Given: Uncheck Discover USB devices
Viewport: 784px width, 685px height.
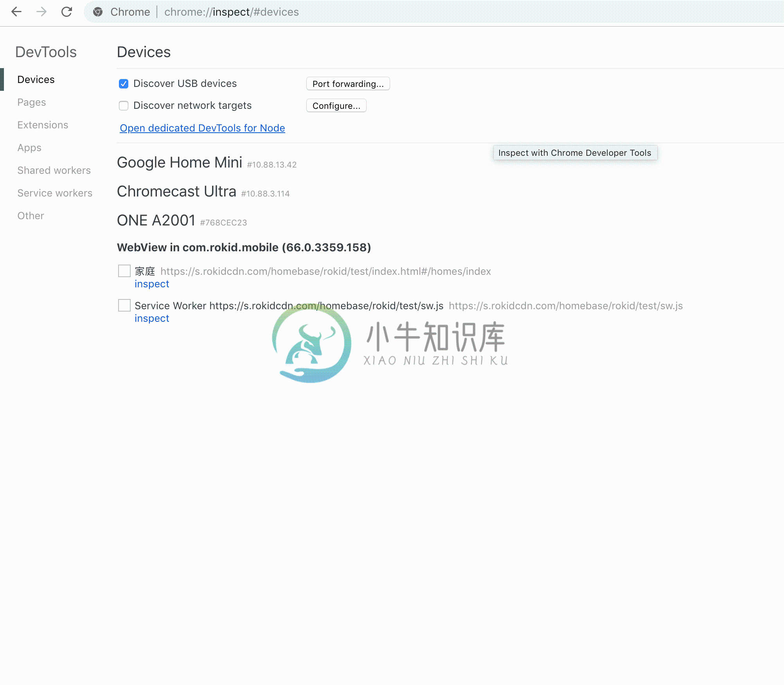Looking at the screenshot, I should [124, 84].
